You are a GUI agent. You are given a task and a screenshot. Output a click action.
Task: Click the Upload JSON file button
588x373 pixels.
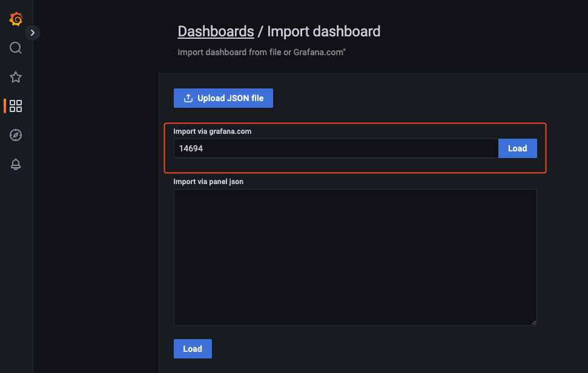tap(223, 98)
